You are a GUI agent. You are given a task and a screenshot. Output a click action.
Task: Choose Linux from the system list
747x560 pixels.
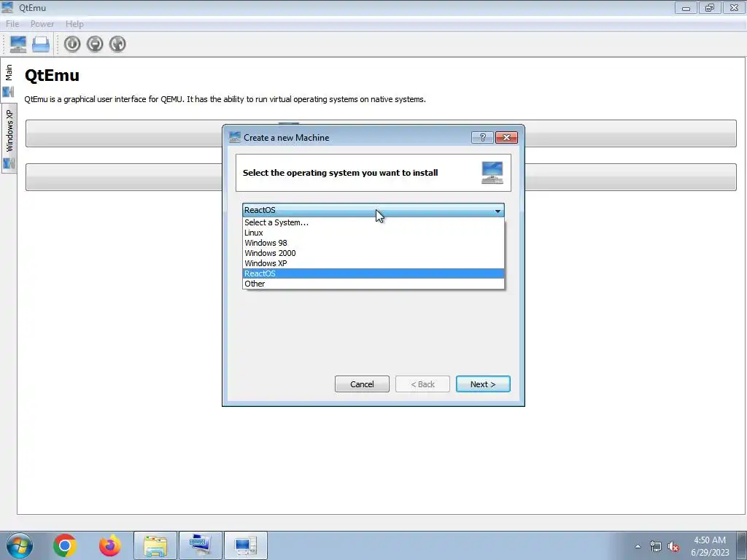373,233
